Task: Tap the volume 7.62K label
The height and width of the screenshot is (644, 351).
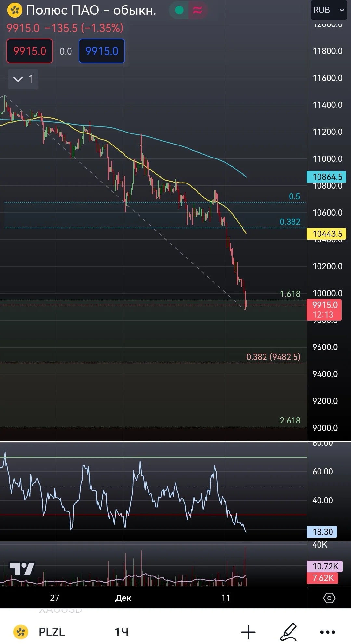Action: tap(323, 578)
